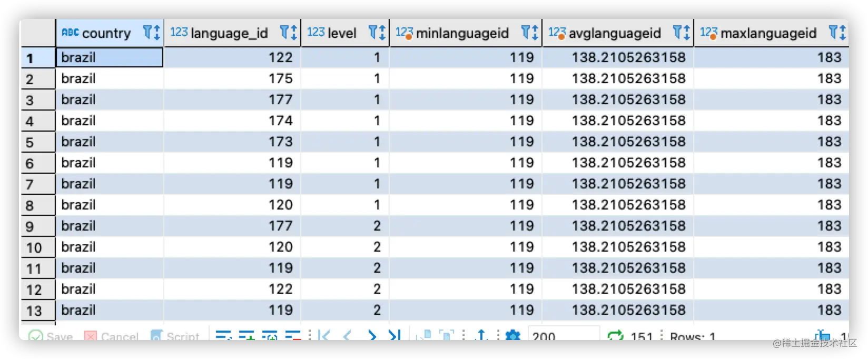Select the avglanguageid column header
The height and width of the screenshot is (359, 868).
tap(618, 33)
